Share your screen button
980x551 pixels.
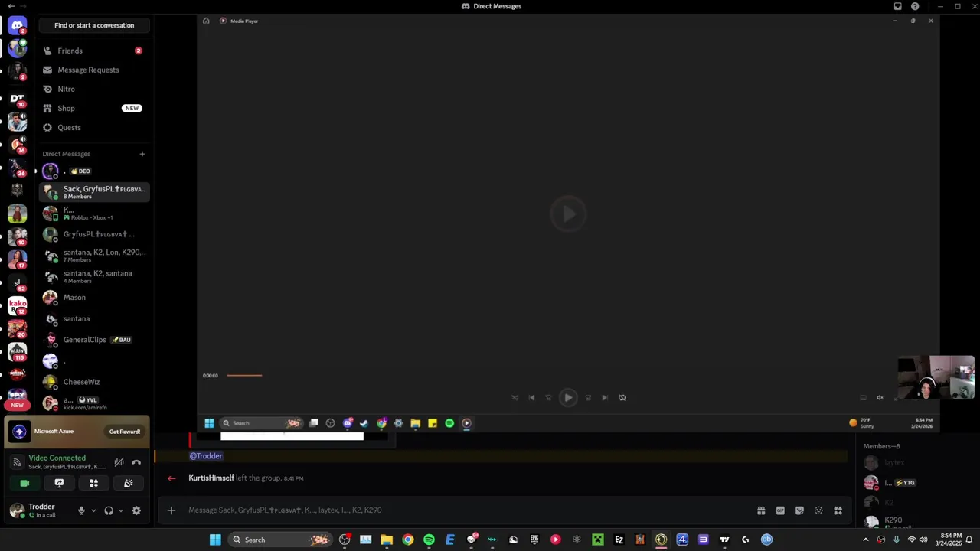59,483
